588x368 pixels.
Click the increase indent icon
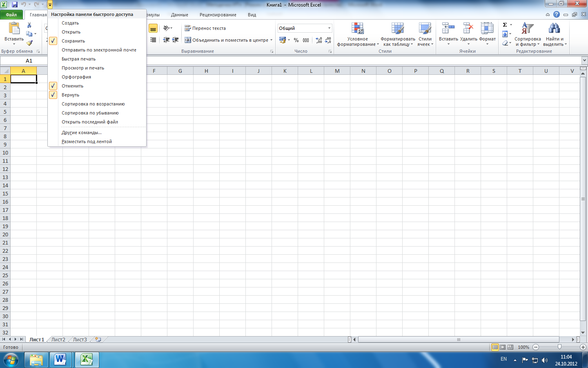[x=176, y=40]
